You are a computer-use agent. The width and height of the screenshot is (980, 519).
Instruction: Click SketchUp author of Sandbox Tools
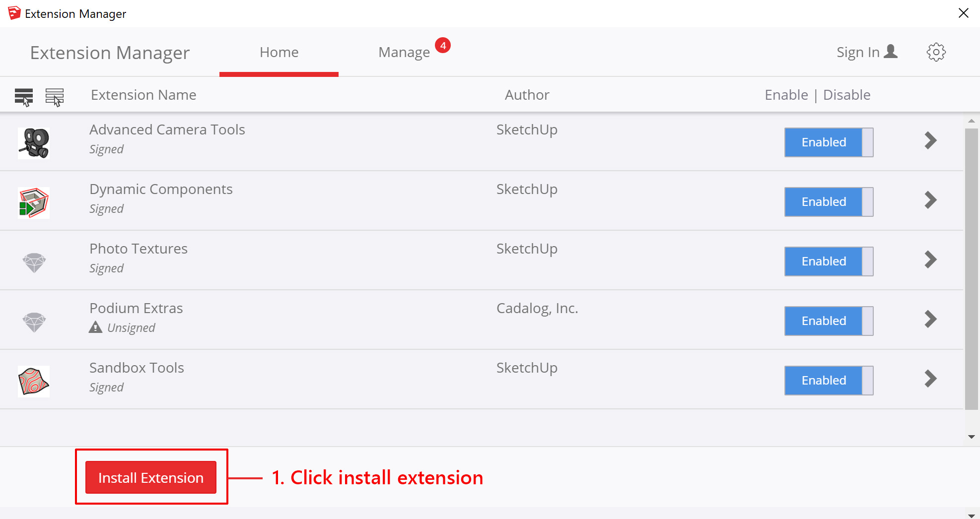click(527, 368)
